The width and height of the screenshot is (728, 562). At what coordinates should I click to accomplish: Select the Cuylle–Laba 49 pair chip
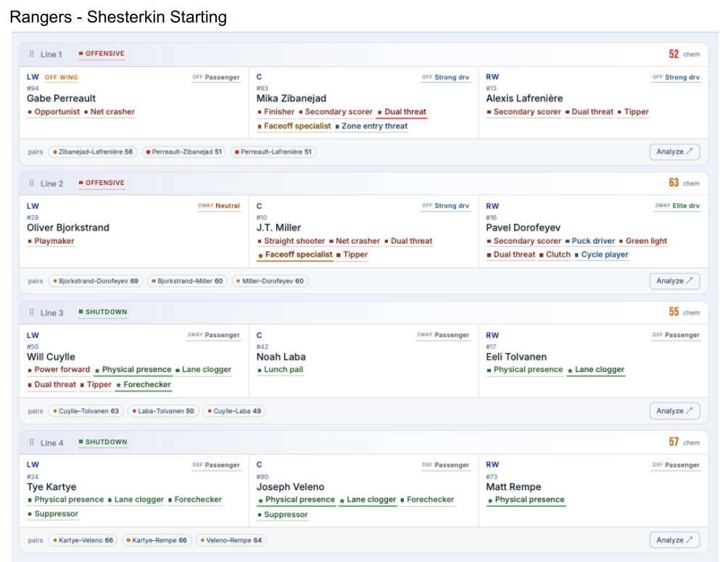[234, 411]
